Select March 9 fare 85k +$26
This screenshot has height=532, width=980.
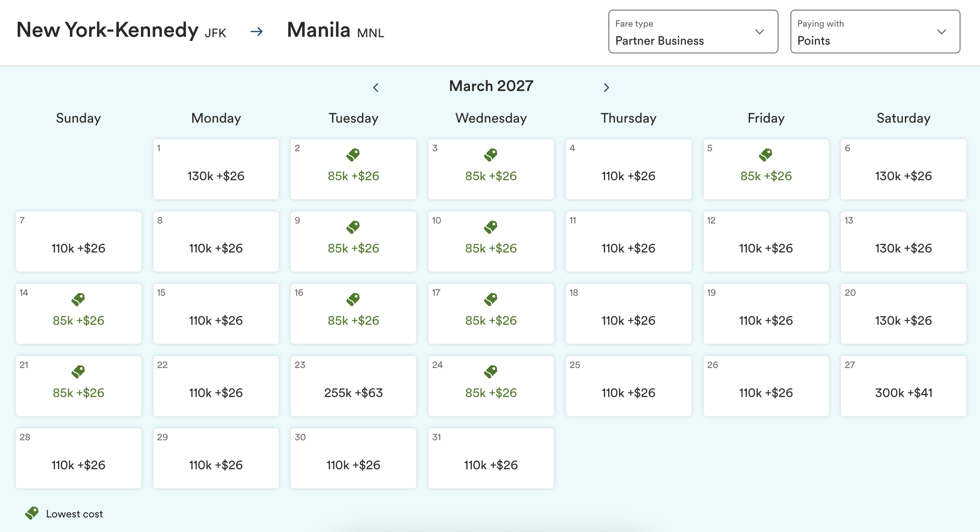pyautogui.click(x=353, y=242)
